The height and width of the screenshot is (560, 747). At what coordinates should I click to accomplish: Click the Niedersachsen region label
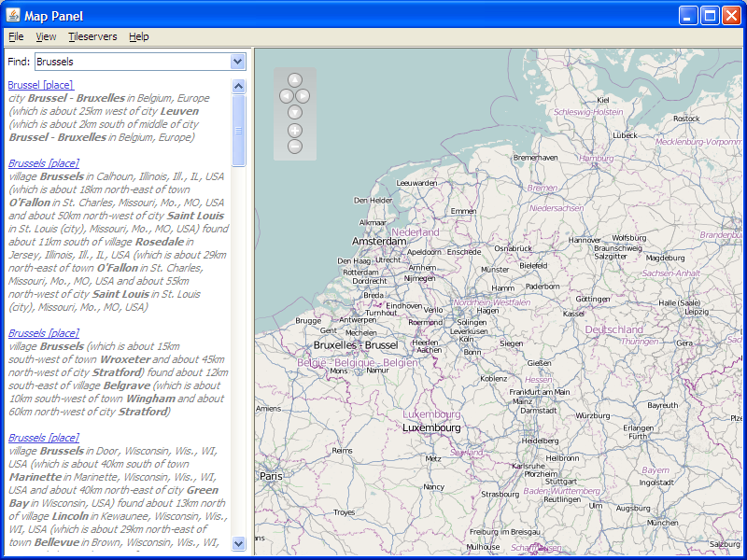pyautogui.click(x=557, y=208)
